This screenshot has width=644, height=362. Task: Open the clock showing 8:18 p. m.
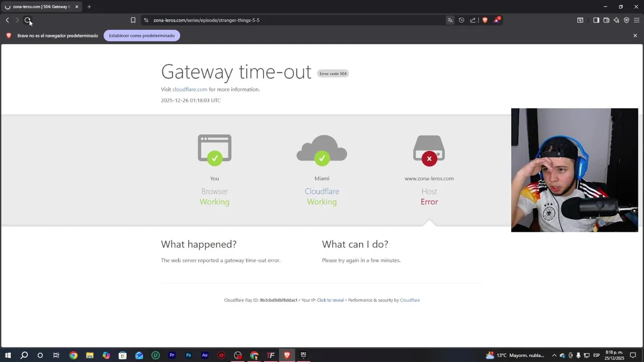click(x=614, y=355)
